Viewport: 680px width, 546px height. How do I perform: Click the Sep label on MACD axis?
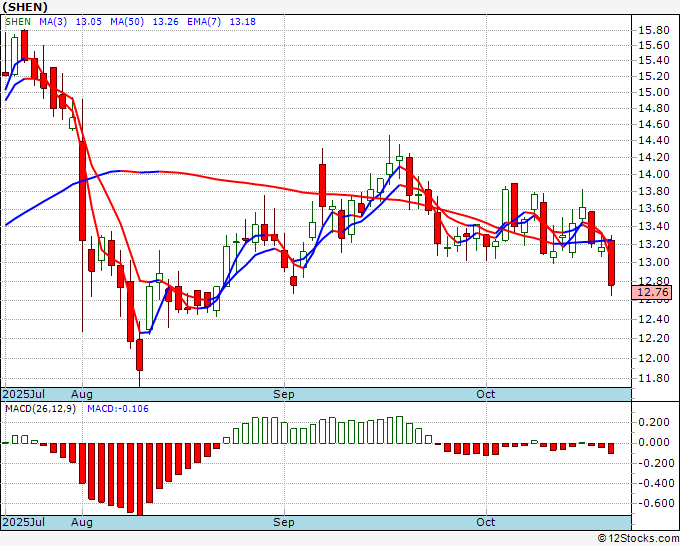(x=284, y=522)
